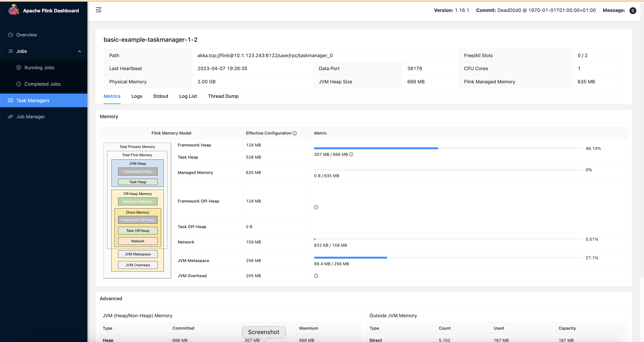The width and height of the screenshot is (644, 342).
Task: Select the Task Managers sidebar icon
Action: pos(10,100)
